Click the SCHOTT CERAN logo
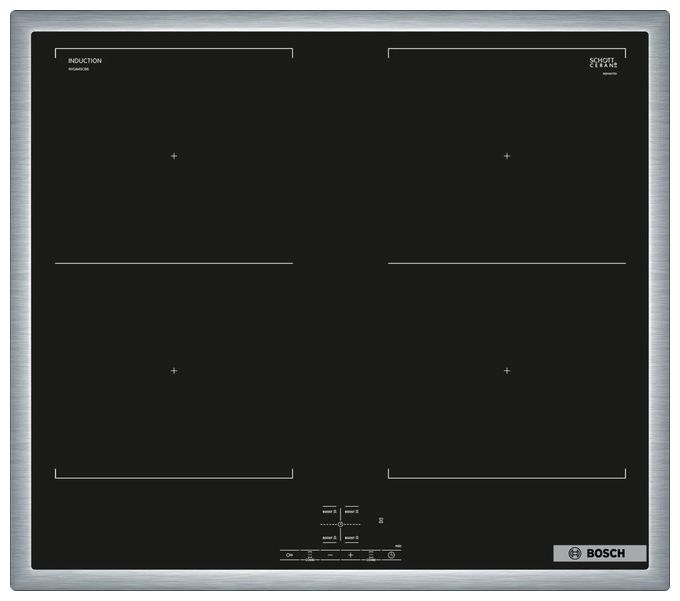680x601 pixels. point(603,63)
